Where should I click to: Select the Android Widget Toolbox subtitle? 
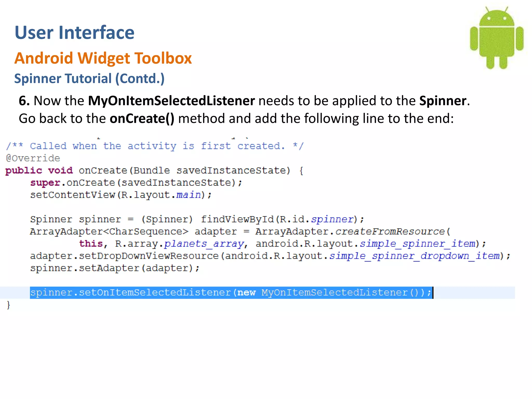103,58
